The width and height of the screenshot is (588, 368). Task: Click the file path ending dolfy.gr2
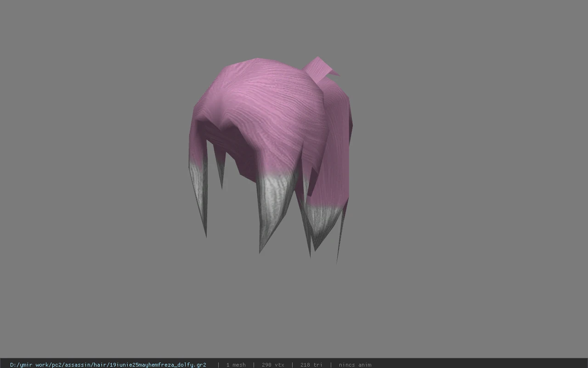coord(108,365)
